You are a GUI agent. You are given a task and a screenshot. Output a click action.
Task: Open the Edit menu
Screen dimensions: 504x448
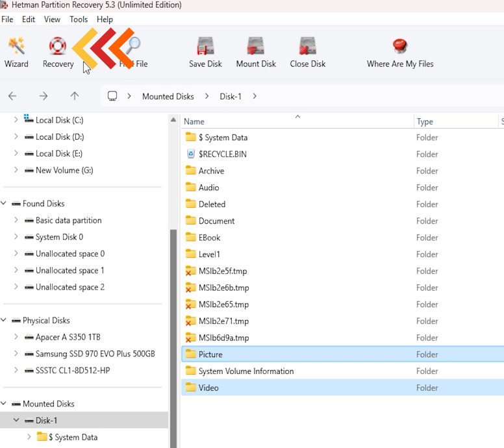pos(29,19)
